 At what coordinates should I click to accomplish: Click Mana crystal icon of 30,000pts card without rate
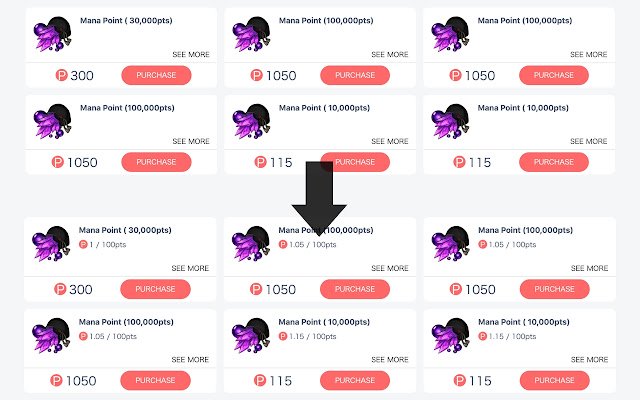[52, 34]
